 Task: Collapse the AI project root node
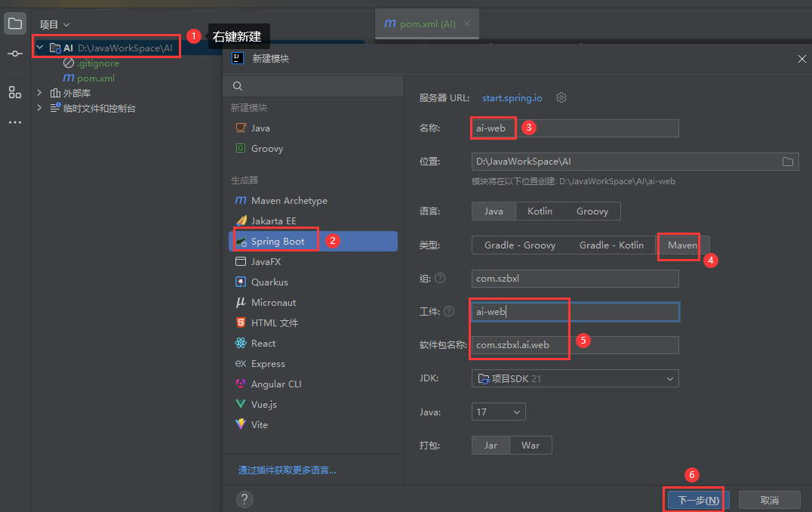point(40,48)
